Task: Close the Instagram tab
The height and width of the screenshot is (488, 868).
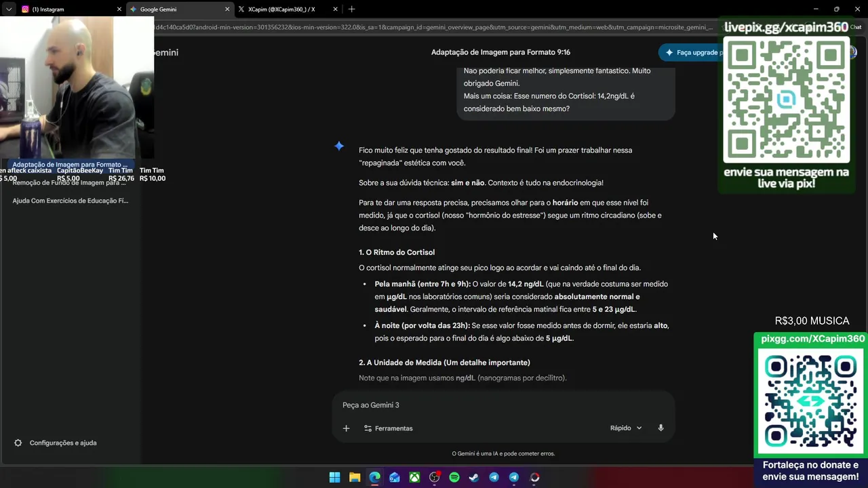Action: (x=119, y=9)
